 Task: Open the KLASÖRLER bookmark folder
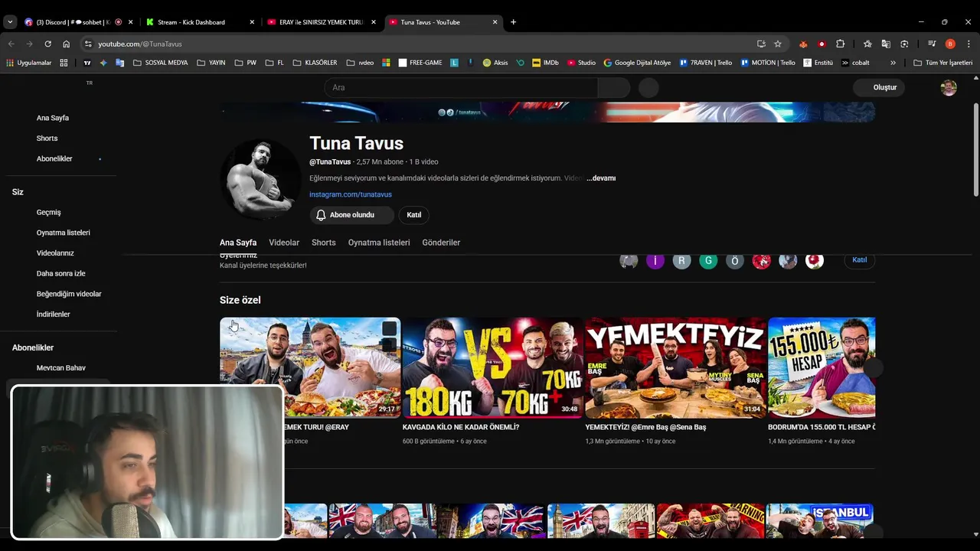(315, 63)
